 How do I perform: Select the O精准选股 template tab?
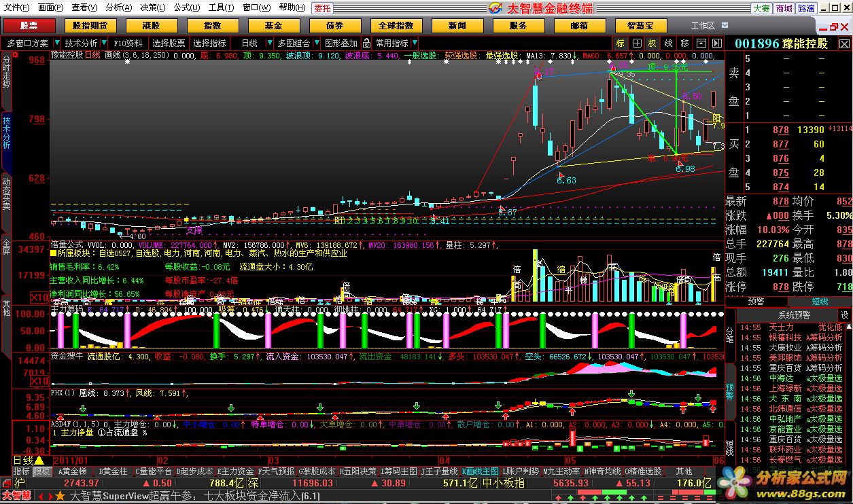(x=643, y=471)
